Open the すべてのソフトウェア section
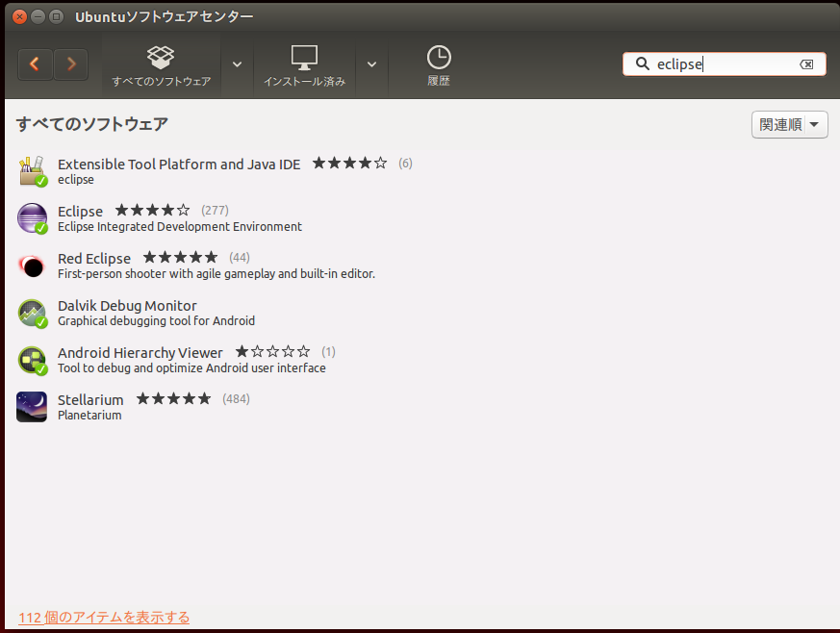This screenshot has width=840, height=633. (x=162, y=65)
